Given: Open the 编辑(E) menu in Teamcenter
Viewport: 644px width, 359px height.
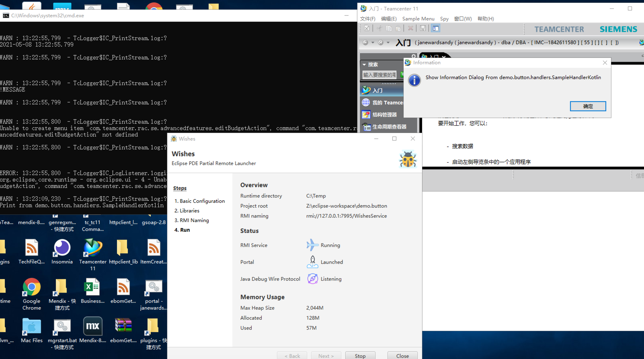Looking at the screenshot, I should [389, 19].
